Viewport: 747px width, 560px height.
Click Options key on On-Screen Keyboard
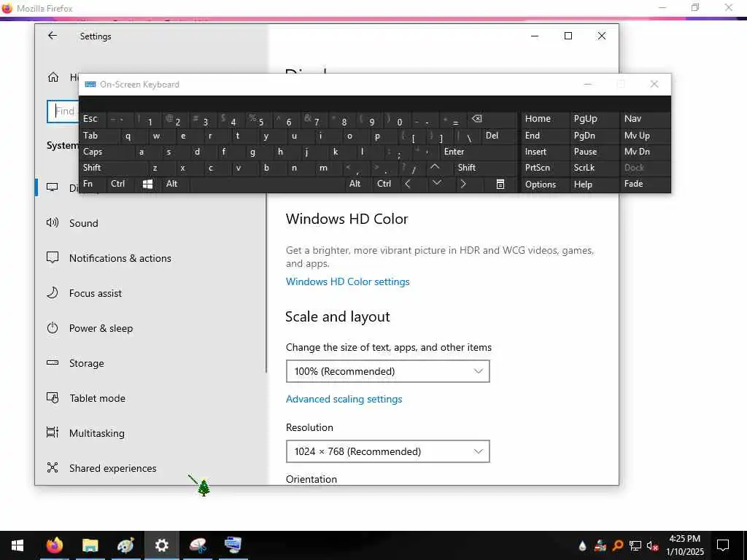pos(544,184)
